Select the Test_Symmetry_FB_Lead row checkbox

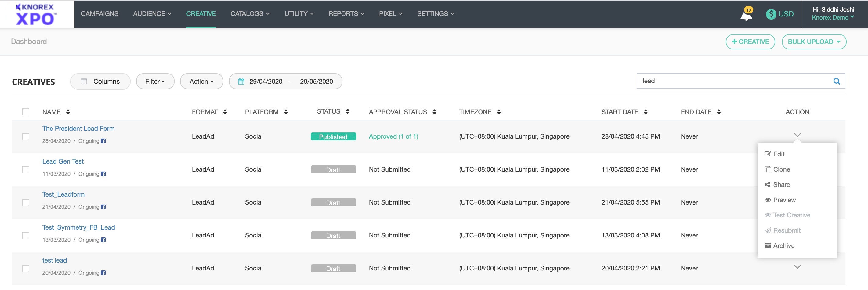[x=26, y=236]
